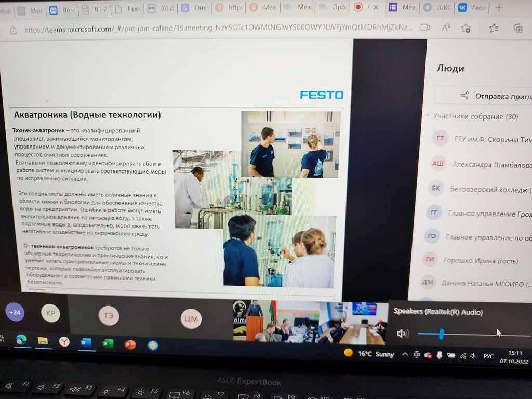Expand hidden system tray icons chevron
532x399 pixels.
pyautogui.click(x=404, y=354)
